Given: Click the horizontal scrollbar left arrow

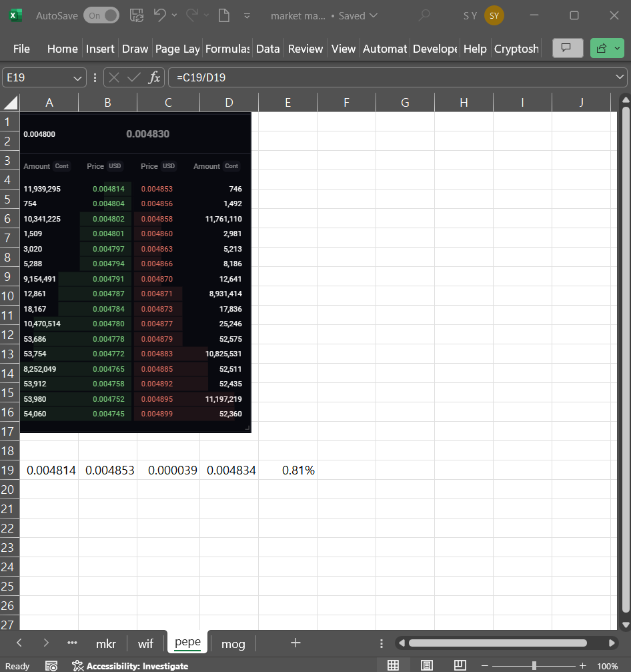Looking at the screenshot, I should click(x=402, y=643).
